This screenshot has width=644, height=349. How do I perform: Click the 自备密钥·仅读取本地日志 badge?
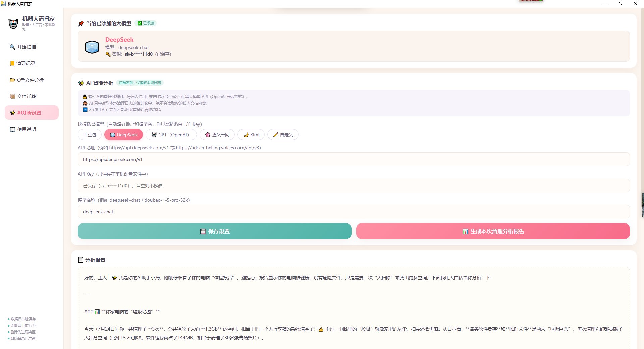[x=140, y=83]
